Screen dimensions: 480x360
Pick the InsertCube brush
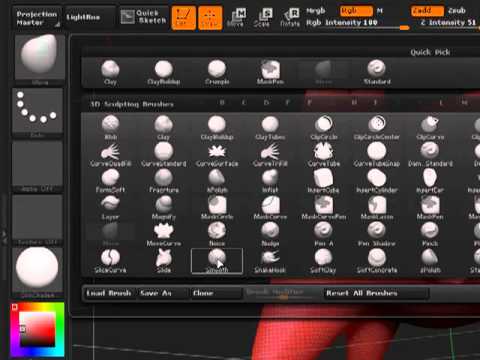click(x=324, y=181)
